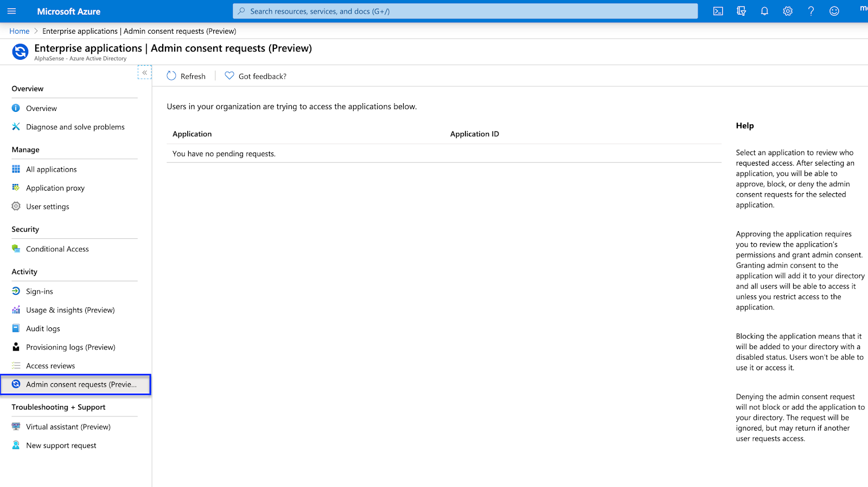The height and width of the screenshot is (487, 868).
Task: Click the User settings gear icon
Action: pos(16,206)
